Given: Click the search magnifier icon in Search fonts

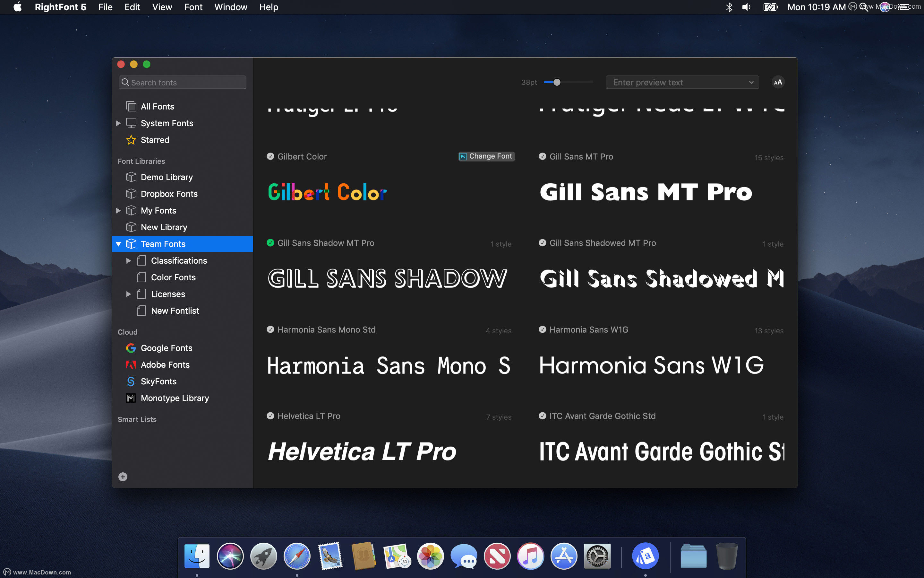Looking at the screenshot, I should point(125,82).
